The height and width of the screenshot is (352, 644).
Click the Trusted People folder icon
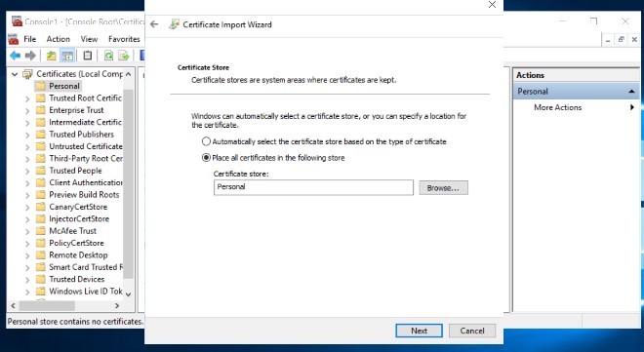pyautogui.click(x=40, y=171)
